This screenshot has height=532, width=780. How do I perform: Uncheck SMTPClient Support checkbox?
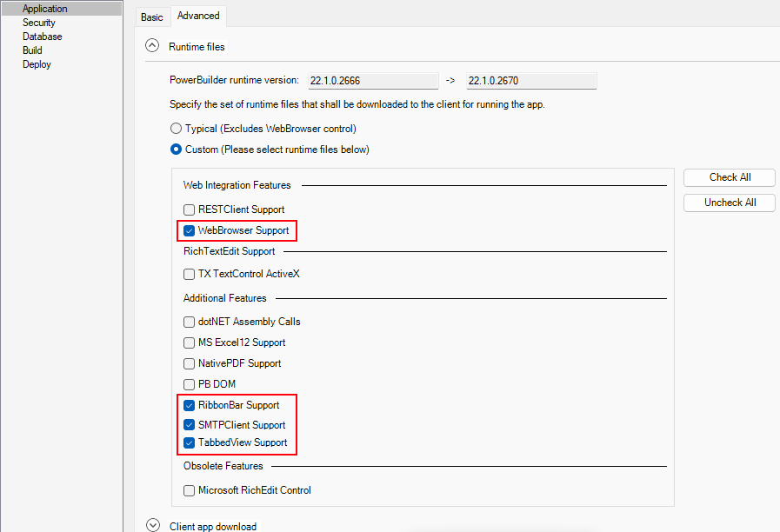click(189, 425)
